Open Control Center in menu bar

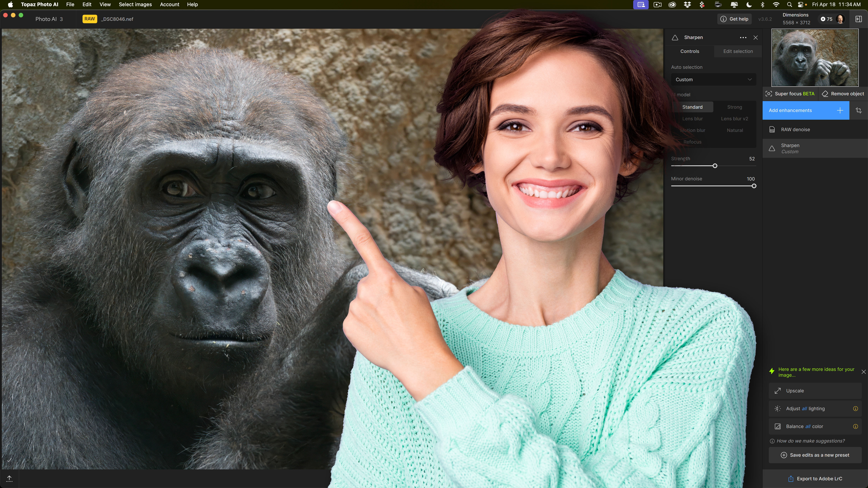(800, 4)
